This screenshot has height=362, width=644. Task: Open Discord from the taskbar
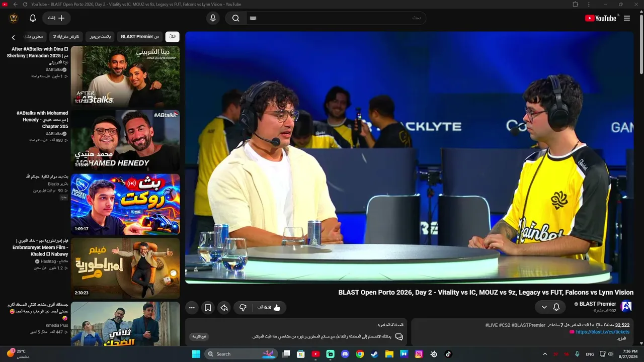click(x=345, y=354)
